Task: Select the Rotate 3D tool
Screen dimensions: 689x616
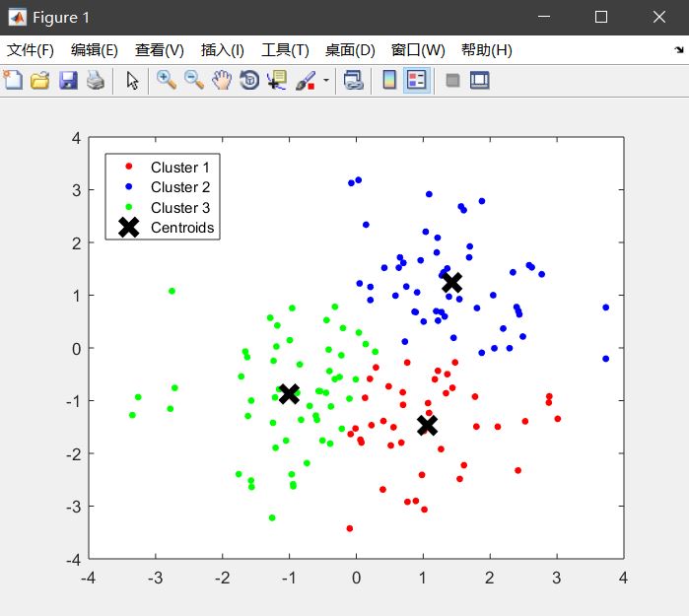Action: pyautogui.click(x=249, y=81)
